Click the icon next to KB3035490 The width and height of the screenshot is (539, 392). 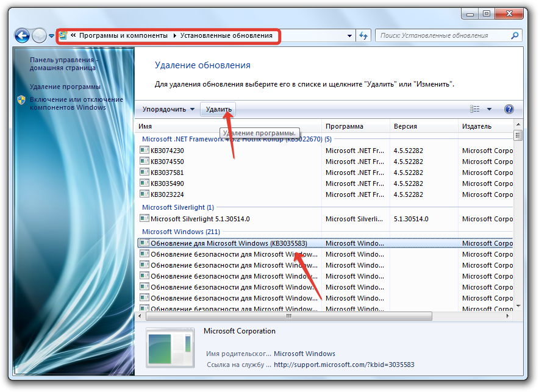pos(145,183)
